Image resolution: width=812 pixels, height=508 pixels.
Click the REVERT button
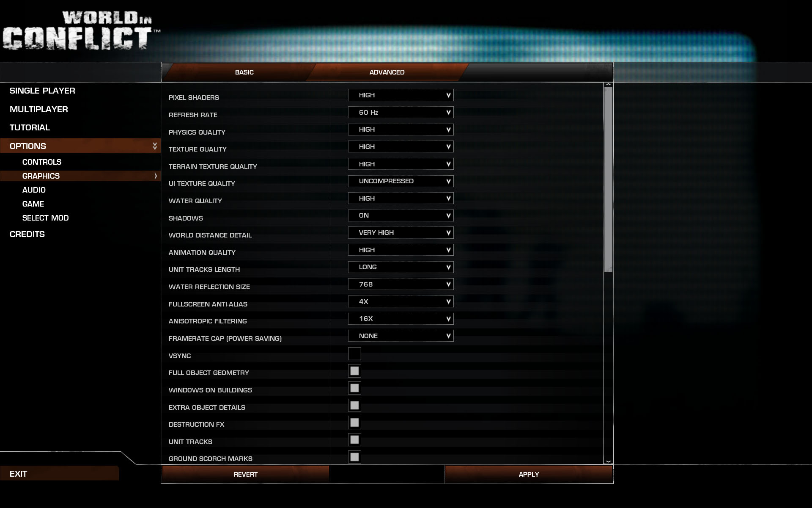(244, 474)
